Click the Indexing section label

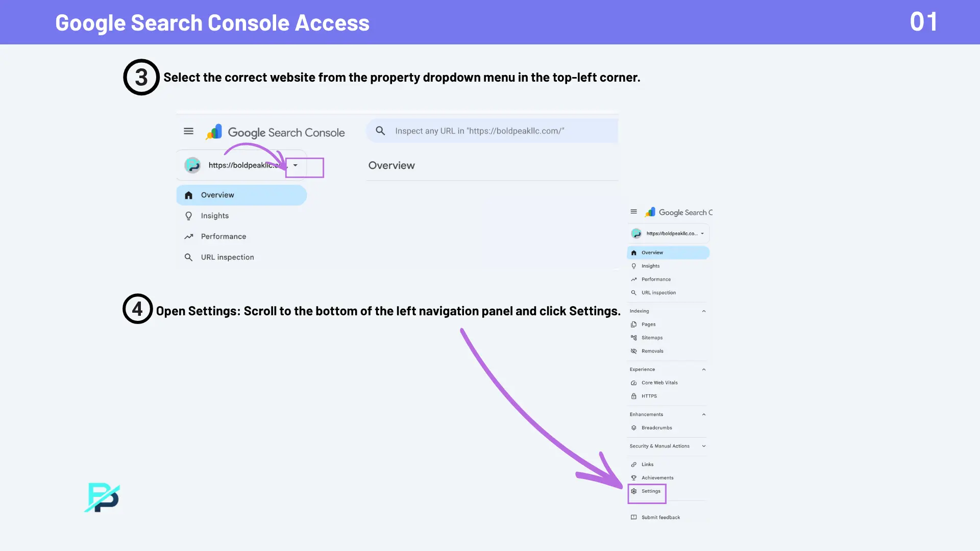coord(639,311)
